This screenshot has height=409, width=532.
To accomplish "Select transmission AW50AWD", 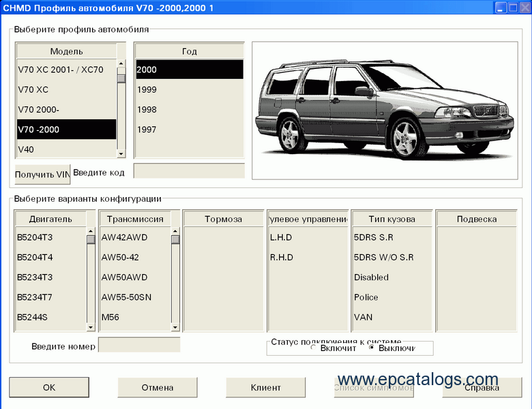I will pos(134,277).
